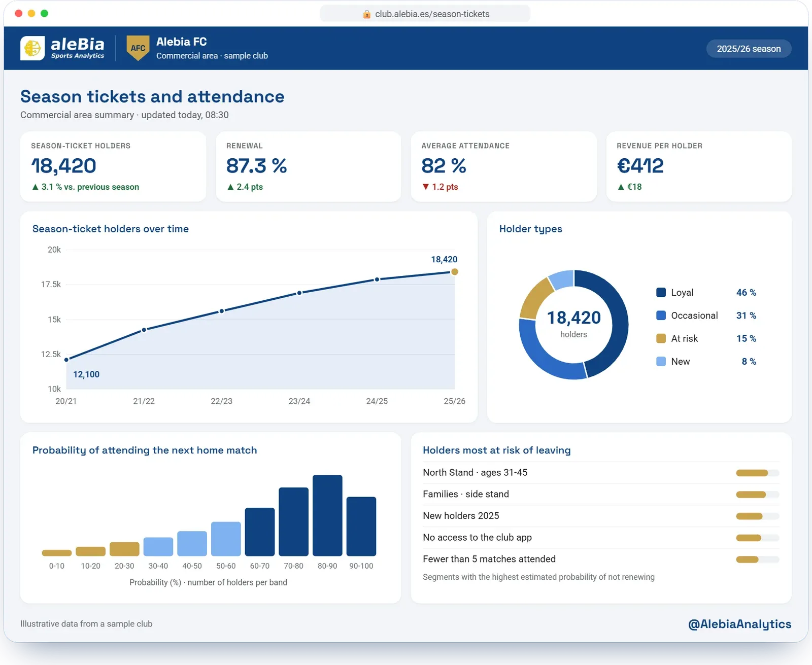Click the At risk legend color swatch
Image resolution: width=812 pixels, height=665 pixels.
point(661,338)
